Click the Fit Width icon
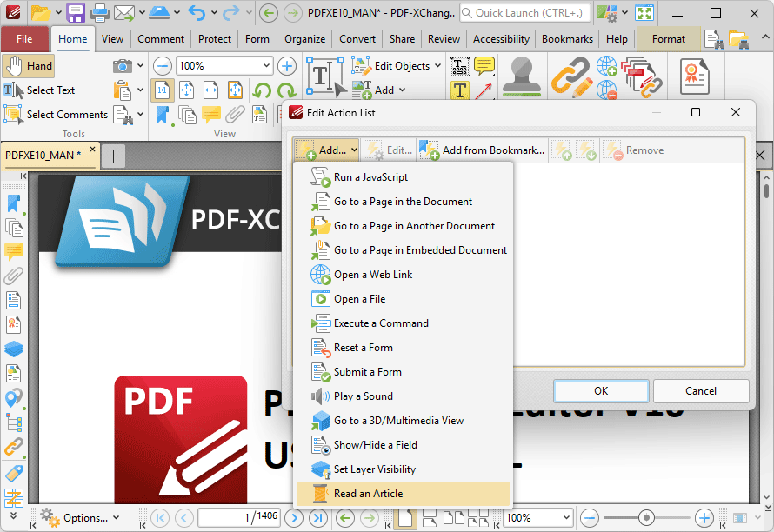Screen dimensions: 774x532 pos(210,90)
